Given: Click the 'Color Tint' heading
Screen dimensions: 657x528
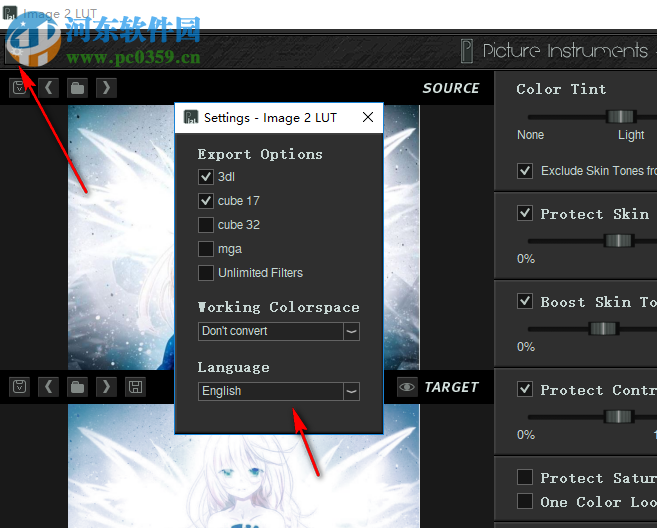Looking at the screenshot, I should point(561,89).
